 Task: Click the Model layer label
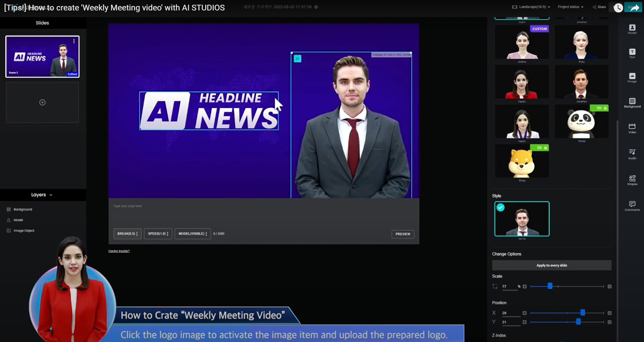(x=18, y=220)
